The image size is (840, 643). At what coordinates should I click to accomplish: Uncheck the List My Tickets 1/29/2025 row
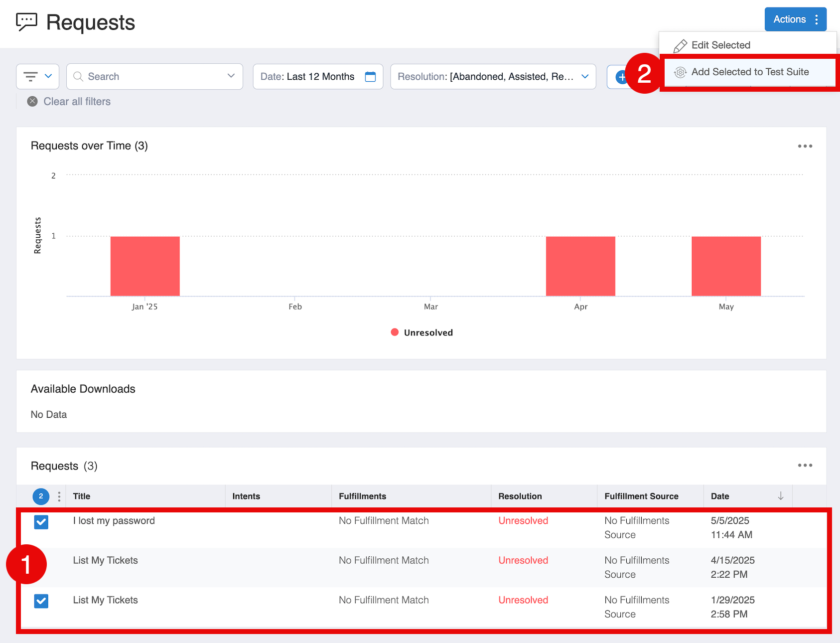point(41,601)
